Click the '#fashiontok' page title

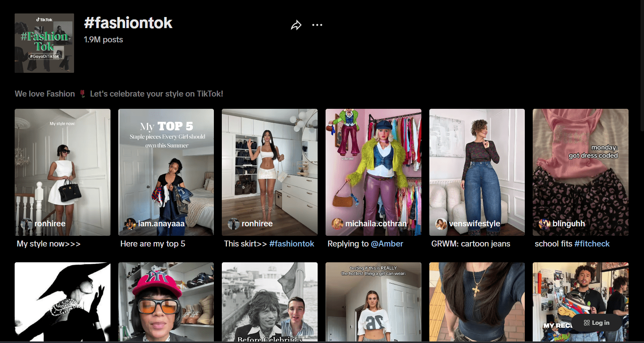(128, 23)
